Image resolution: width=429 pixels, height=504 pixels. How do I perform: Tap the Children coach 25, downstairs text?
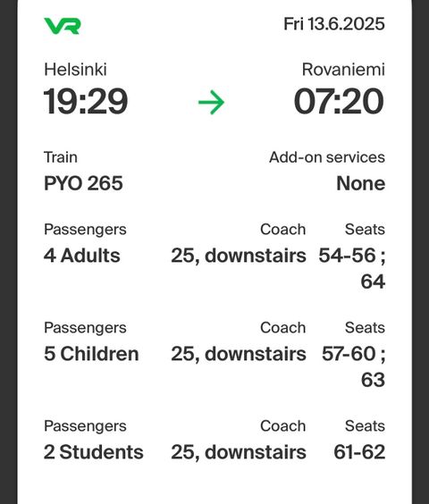pyautogui.click(x=239, y=354)
